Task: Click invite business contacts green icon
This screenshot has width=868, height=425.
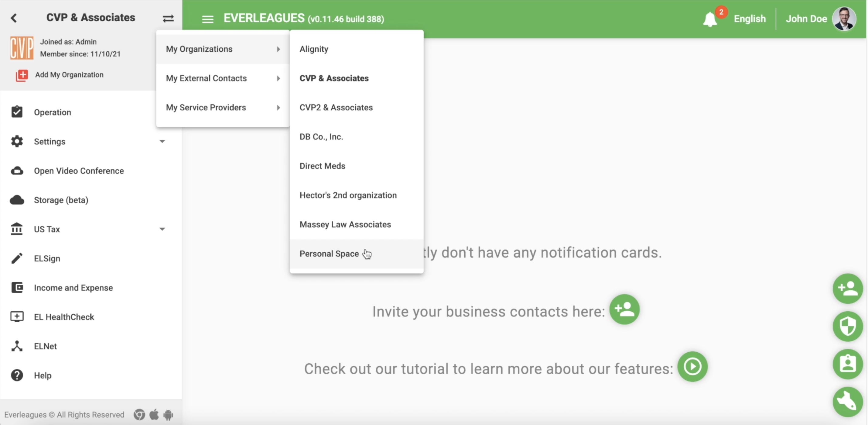Action: 624,309
